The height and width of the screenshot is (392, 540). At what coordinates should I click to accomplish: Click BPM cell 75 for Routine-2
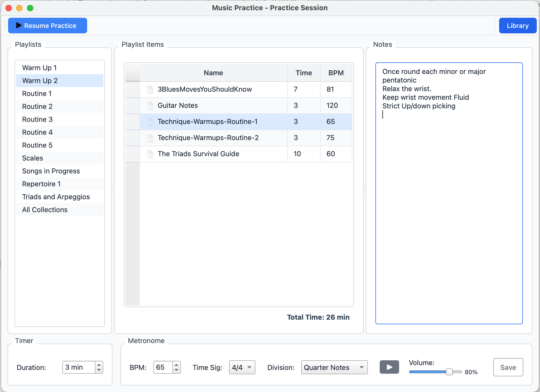pos(336,138)
